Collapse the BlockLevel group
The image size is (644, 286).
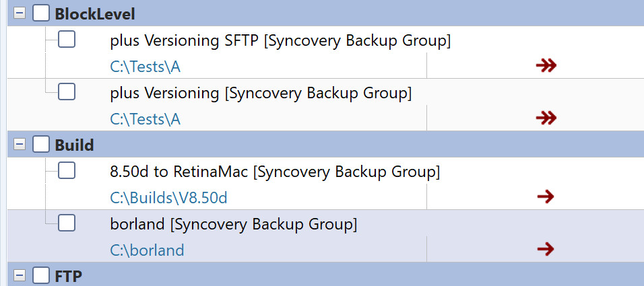(20, 13)
